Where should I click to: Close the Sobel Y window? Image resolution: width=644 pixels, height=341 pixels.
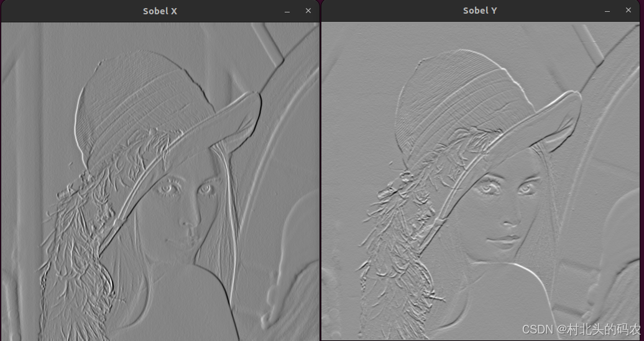coord(628,11)
